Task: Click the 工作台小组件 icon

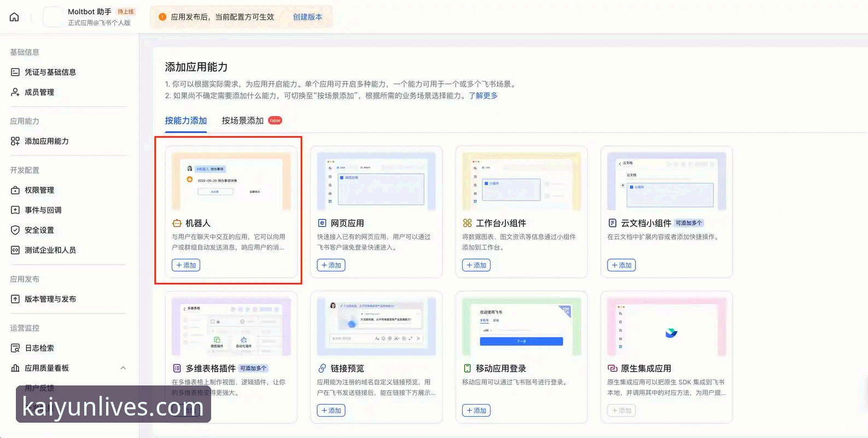Action: 467,223
